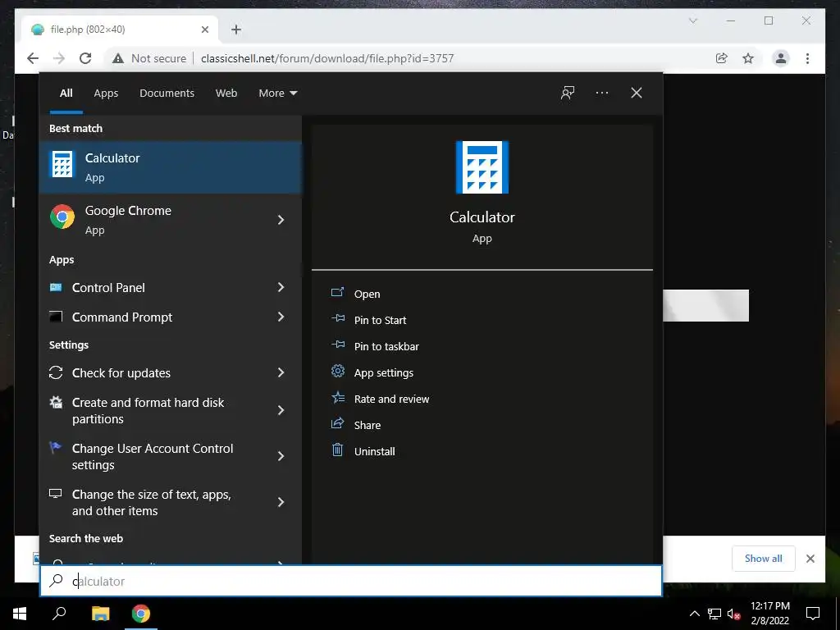Open the Action Center notifications icon

(x=813, y=614)
